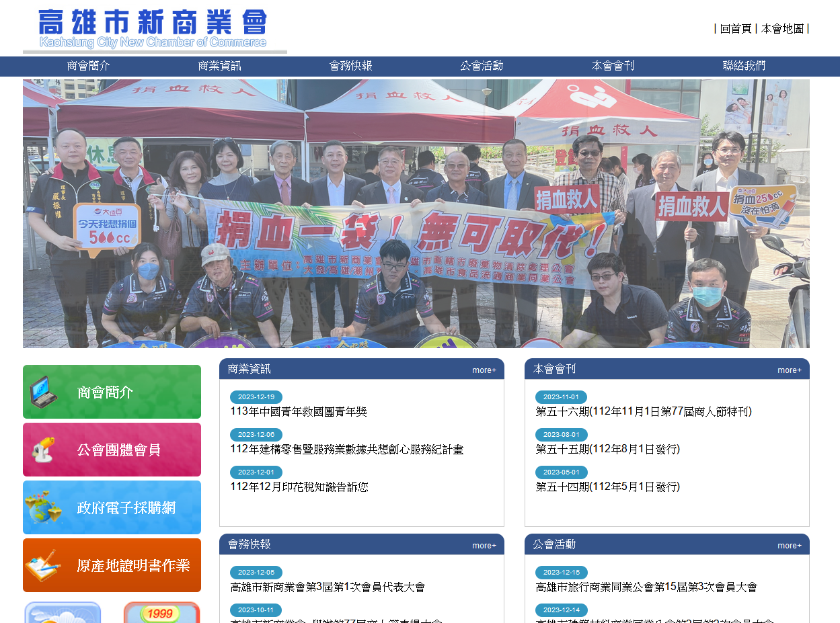
Task: Click the blood donation event banner photo
Action: [x=416, y=213]
